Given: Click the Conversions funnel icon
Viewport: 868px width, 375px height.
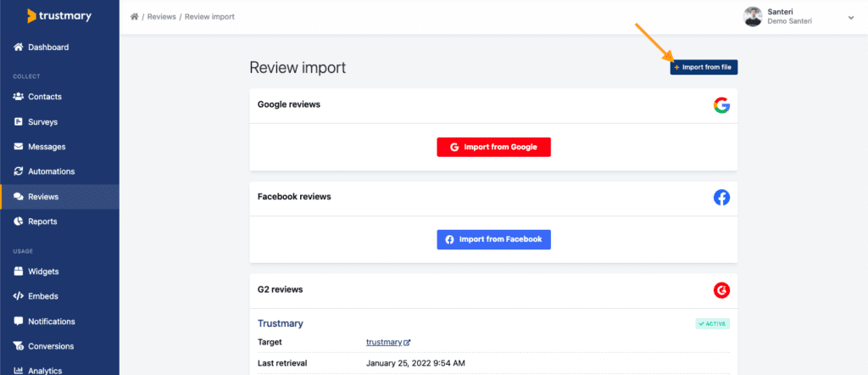Looking at the screenshot, I should (19, 346).
